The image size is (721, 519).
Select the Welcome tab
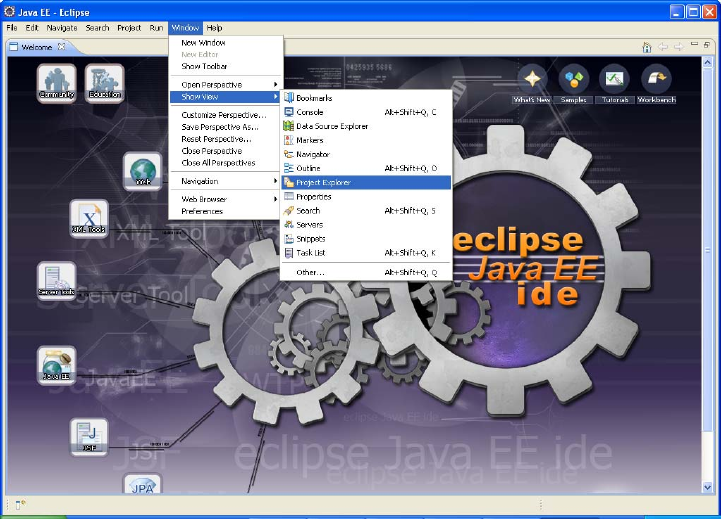coord(36,47)
